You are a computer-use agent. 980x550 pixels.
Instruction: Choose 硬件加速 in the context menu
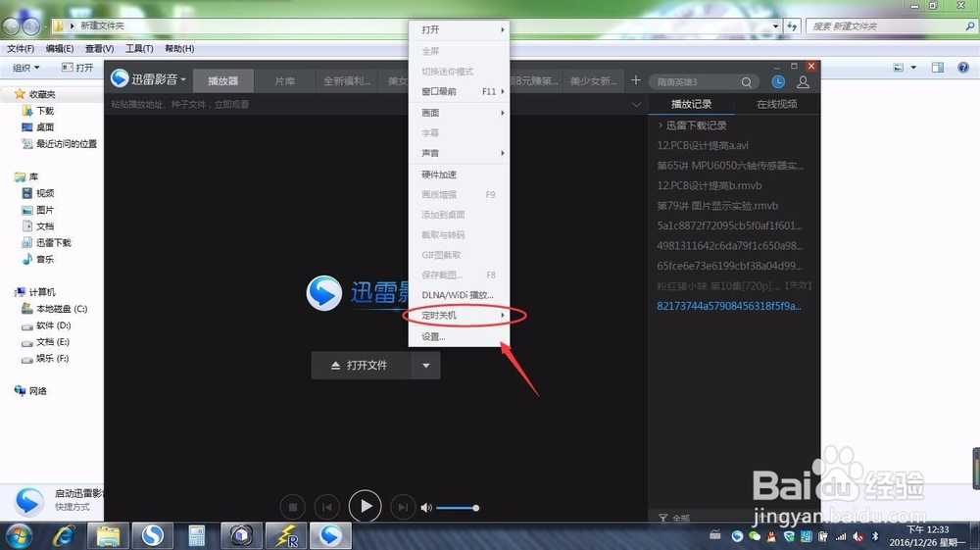tap(460, 175)
